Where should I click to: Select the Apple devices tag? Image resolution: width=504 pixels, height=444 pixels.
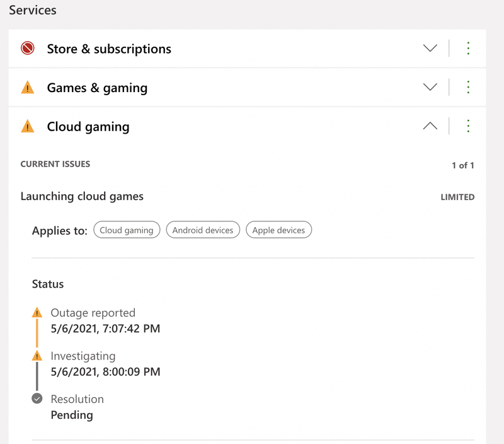coord(278,230)
